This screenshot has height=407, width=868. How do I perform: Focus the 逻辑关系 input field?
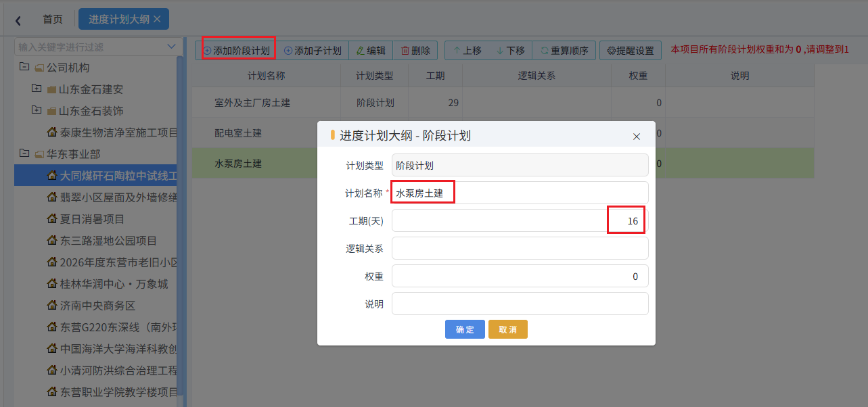click(x=520, y=248)
